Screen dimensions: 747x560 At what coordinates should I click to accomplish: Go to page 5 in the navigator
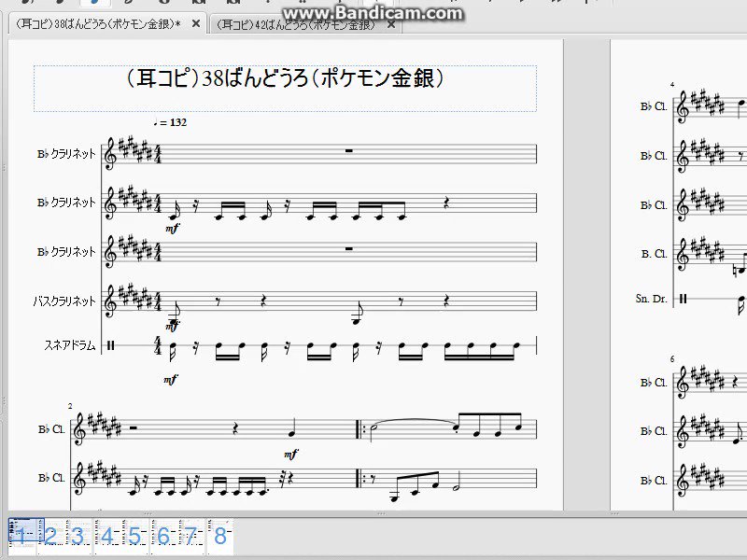[x=134, y=536]
